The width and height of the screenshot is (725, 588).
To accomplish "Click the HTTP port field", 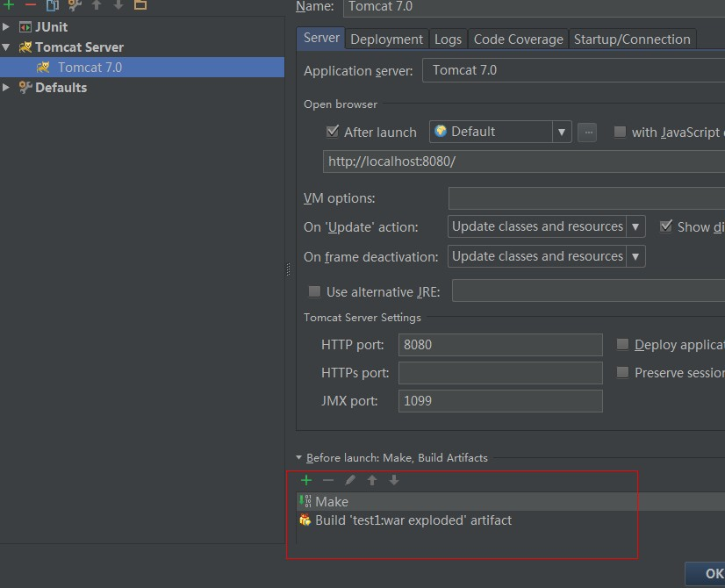I will point(500,345).
